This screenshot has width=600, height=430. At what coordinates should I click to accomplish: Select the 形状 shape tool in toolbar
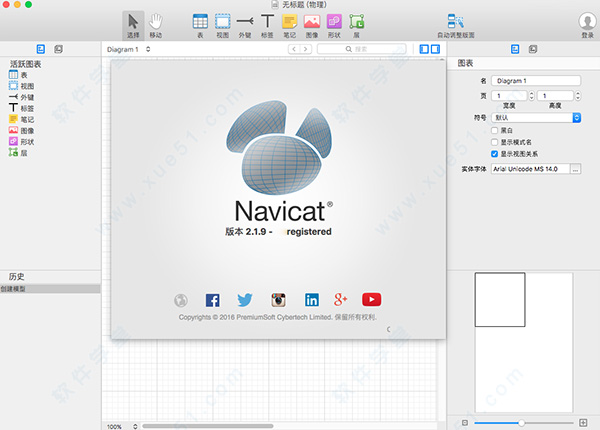click(x=334, y=25)
